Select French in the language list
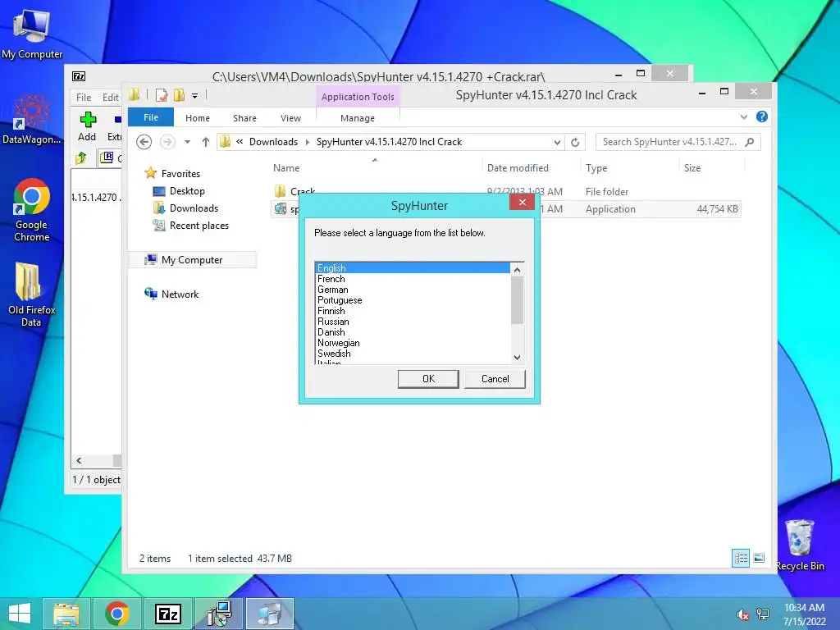Screen dimensions: 840x630 (x=413, y=279)
